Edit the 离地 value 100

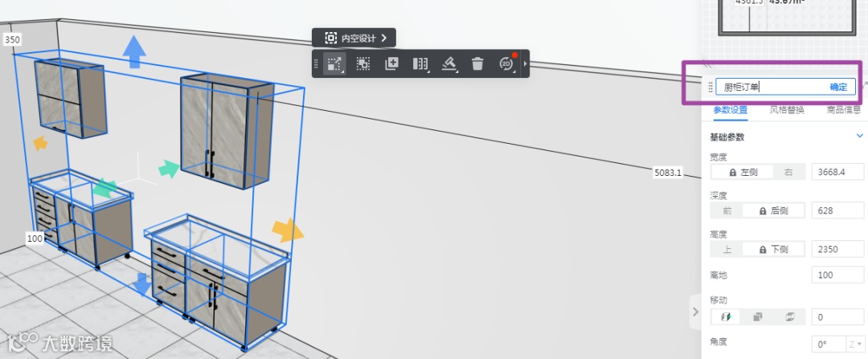(837, 275)
